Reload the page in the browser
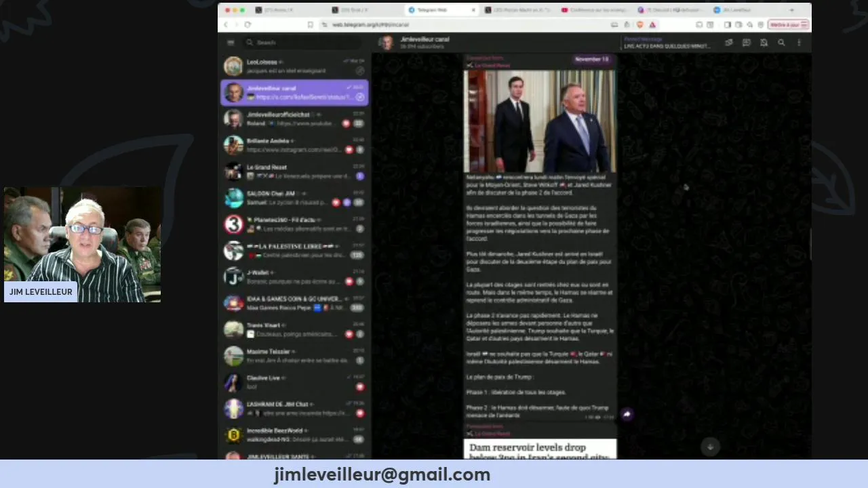This screenshot has height=488, width=868. (x=248, y=24)
